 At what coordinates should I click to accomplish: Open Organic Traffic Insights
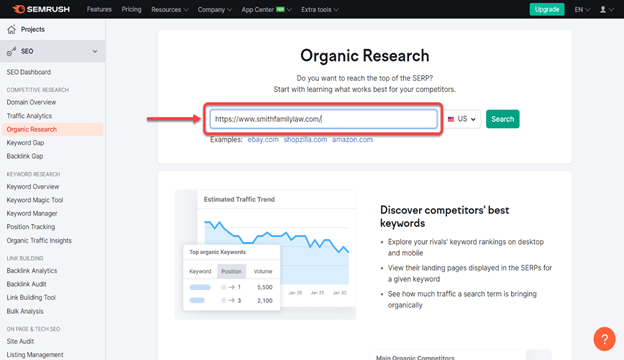pyautogui.click(x=39, y=240)
